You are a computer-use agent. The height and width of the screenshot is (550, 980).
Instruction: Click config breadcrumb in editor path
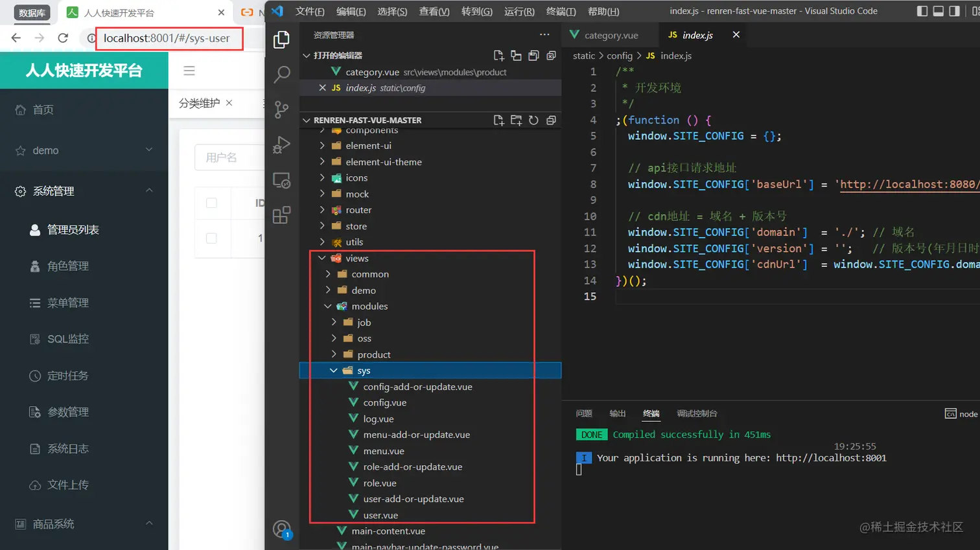(619, 56)
